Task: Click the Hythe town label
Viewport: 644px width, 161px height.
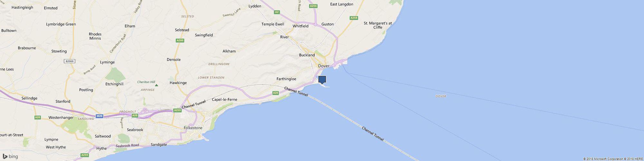Action: pos(101,148)
